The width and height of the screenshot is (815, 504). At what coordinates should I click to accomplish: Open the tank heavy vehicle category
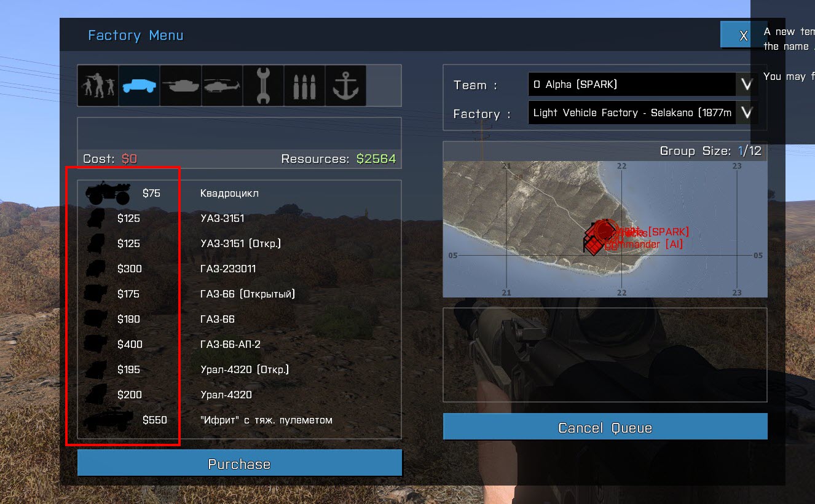point(180,85)
